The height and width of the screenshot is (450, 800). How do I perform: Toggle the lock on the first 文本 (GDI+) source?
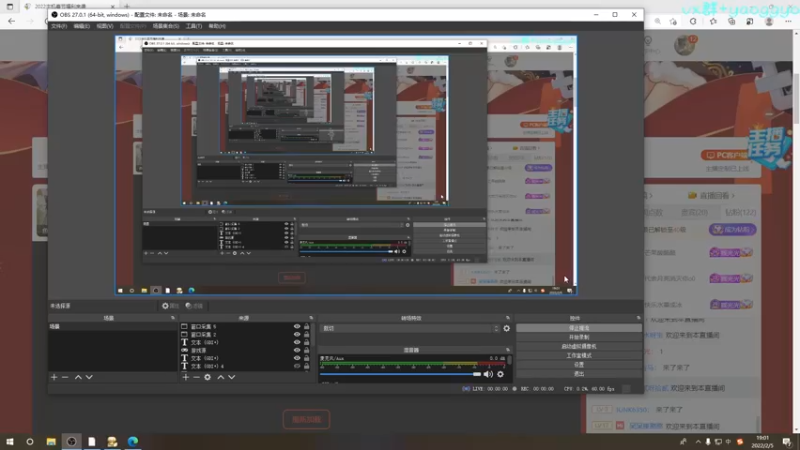pos(307,342)
